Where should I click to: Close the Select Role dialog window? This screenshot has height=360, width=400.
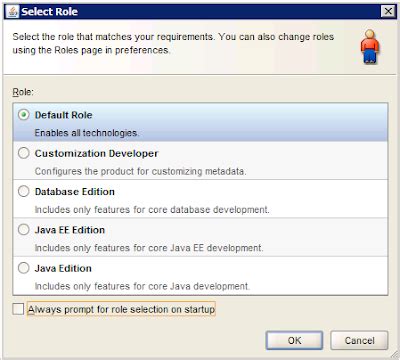pos(388,11)
